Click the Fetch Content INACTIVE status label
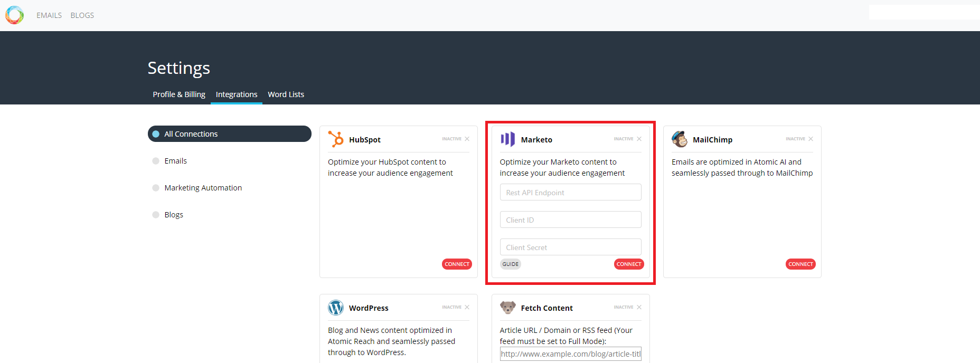The image size is (980, 363). coord(624,307)
